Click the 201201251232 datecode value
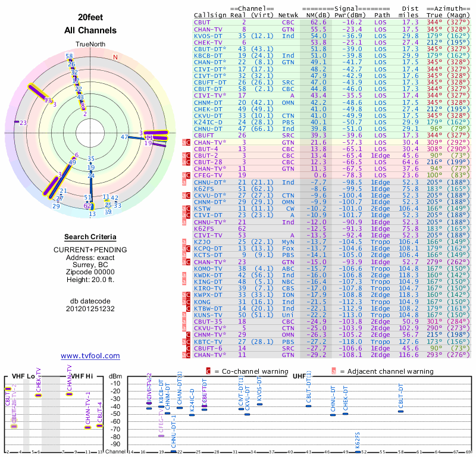This screenshot has height=457, width=476. 90,309
